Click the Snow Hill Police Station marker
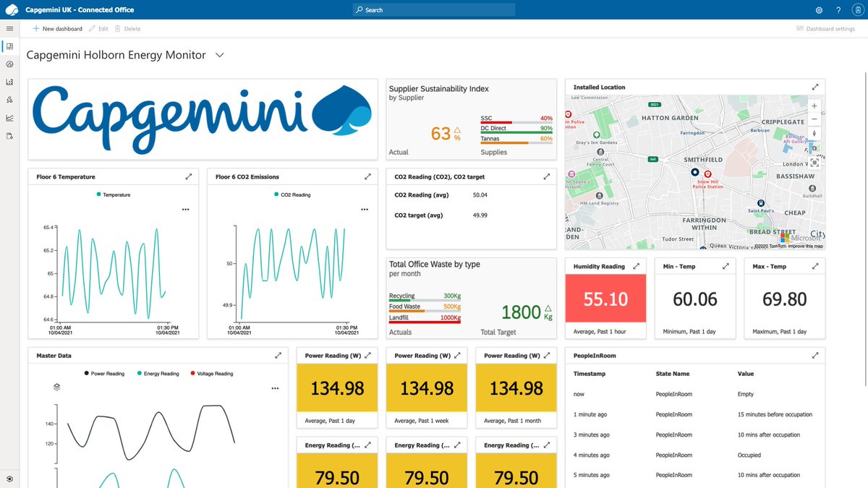 tap(708, 174)
